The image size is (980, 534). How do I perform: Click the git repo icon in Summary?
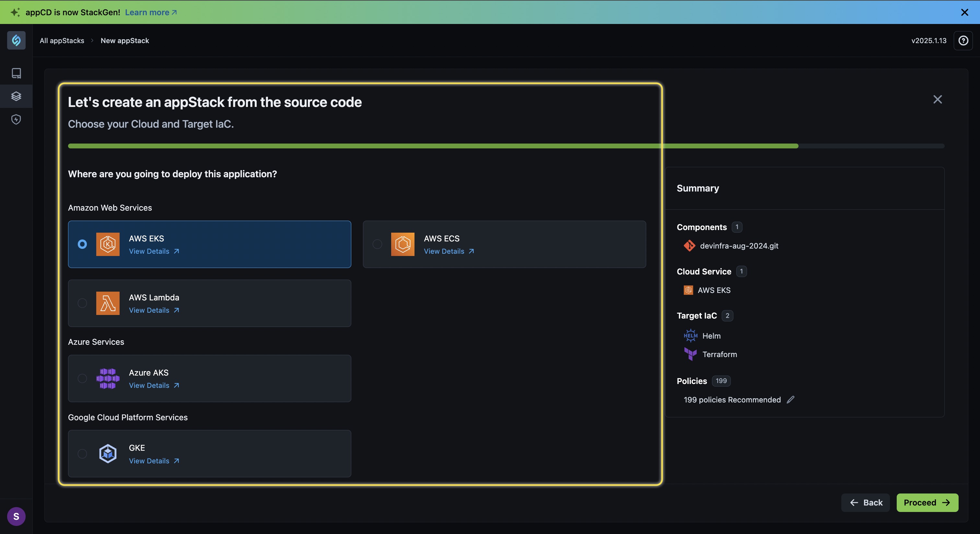689,246
